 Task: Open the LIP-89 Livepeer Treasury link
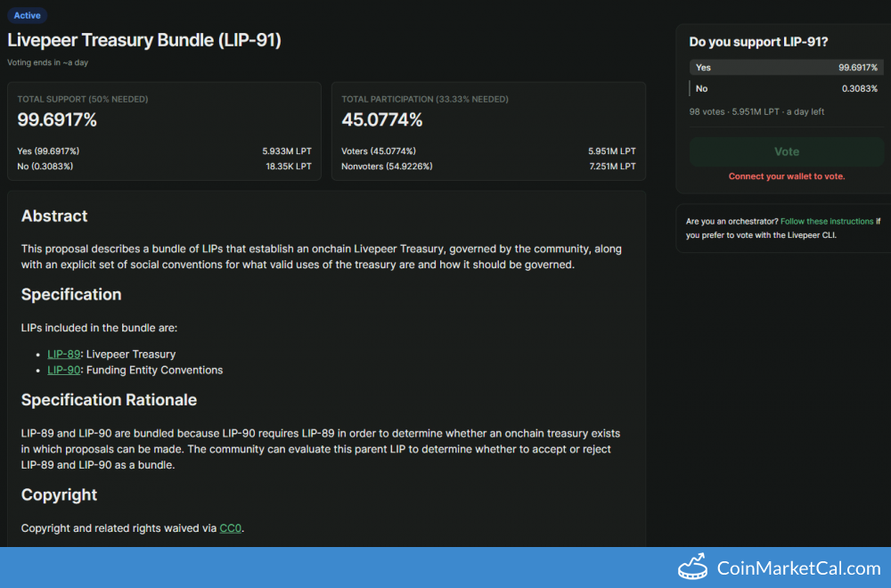click(x=63, y=354)
